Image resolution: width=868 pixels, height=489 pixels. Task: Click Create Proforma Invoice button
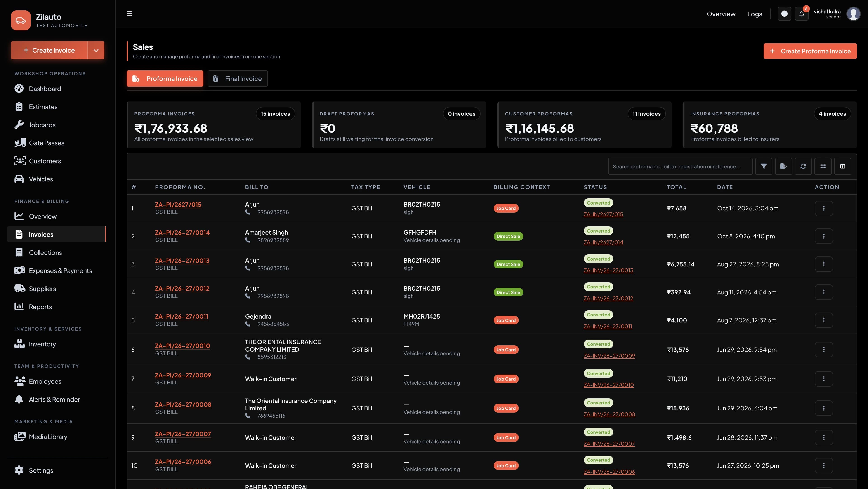[x=810, y=51]
